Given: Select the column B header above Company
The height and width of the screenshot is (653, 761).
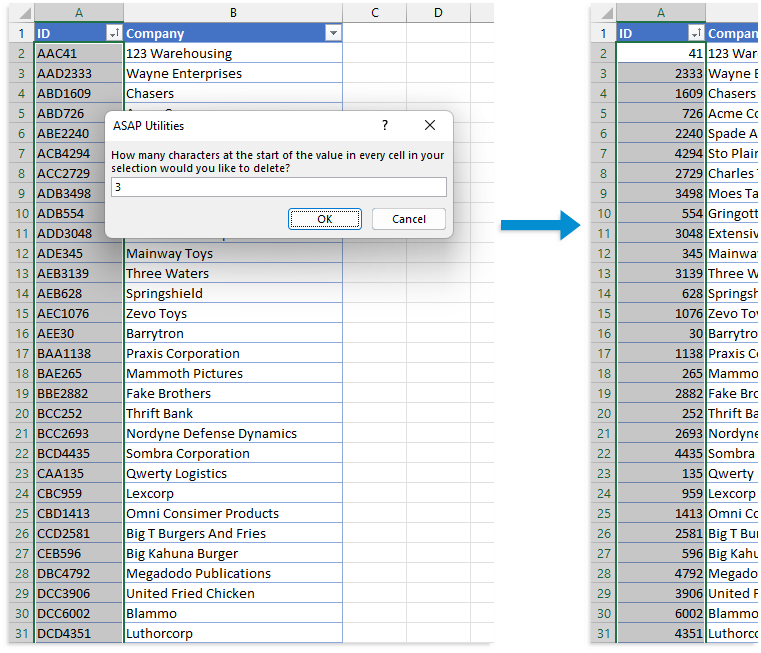Looking at the screenshot, I should [x=233, y=12].
